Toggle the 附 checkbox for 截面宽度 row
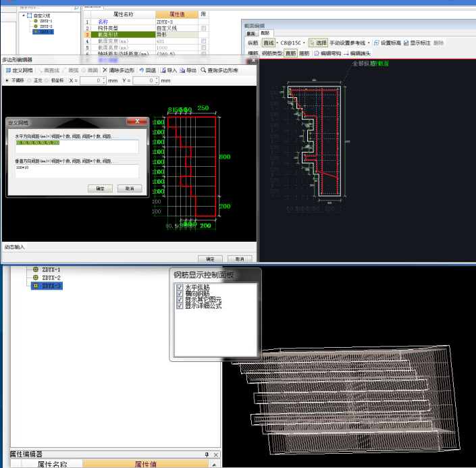 pyautogui.click(x=203, y=41)
